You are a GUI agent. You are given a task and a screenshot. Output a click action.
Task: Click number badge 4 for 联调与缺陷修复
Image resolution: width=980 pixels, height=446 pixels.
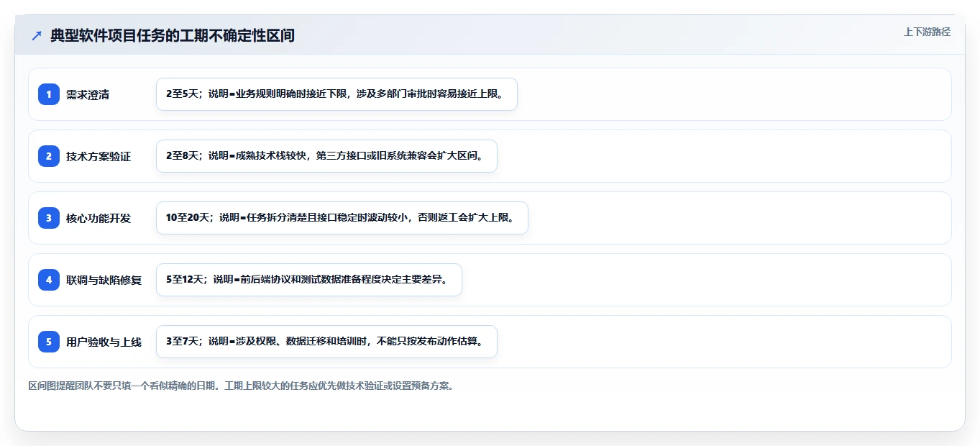tap(49, 280)
